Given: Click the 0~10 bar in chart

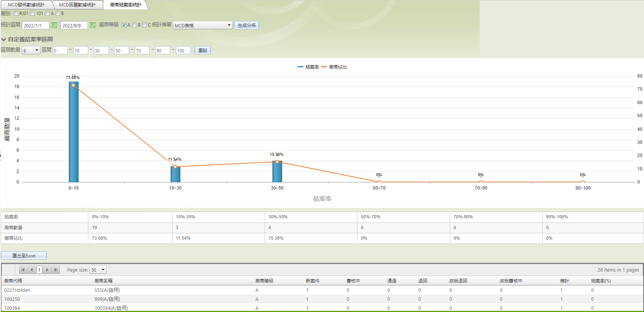Looking at the screenshot, I should pos(74,132).
